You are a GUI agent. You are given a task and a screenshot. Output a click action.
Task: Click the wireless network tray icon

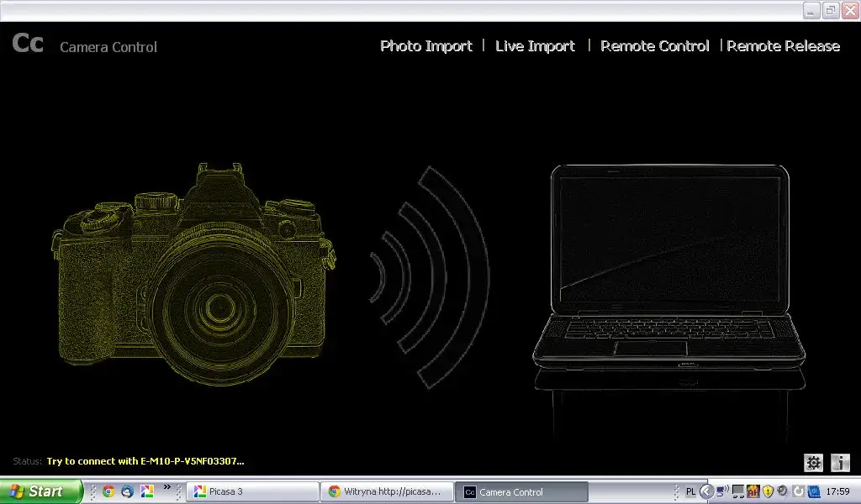point(722,491)
